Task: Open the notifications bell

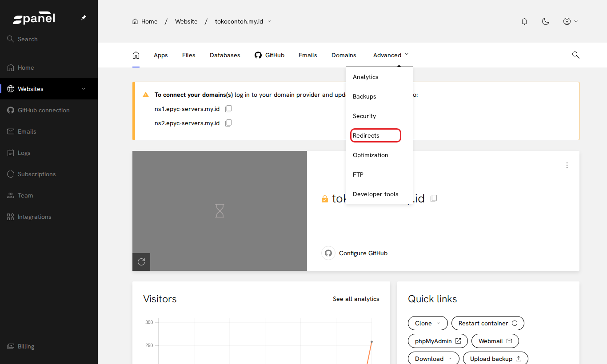Action: click(524, 21)
